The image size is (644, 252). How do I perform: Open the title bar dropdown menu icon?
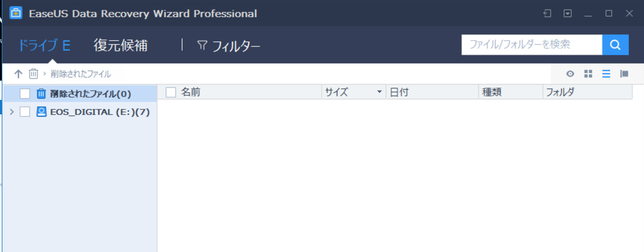coord(568,14)
